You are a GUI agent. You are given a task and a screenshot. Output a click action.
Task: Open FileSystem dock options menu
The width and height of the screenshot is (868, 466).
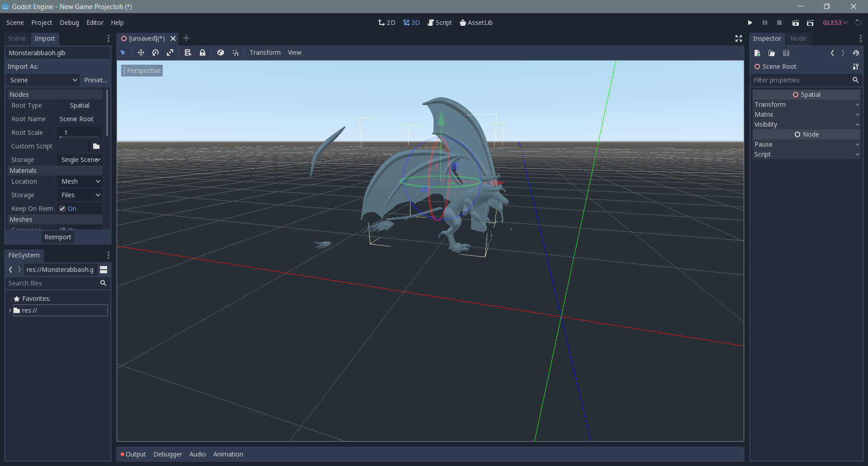pos(108,255)
